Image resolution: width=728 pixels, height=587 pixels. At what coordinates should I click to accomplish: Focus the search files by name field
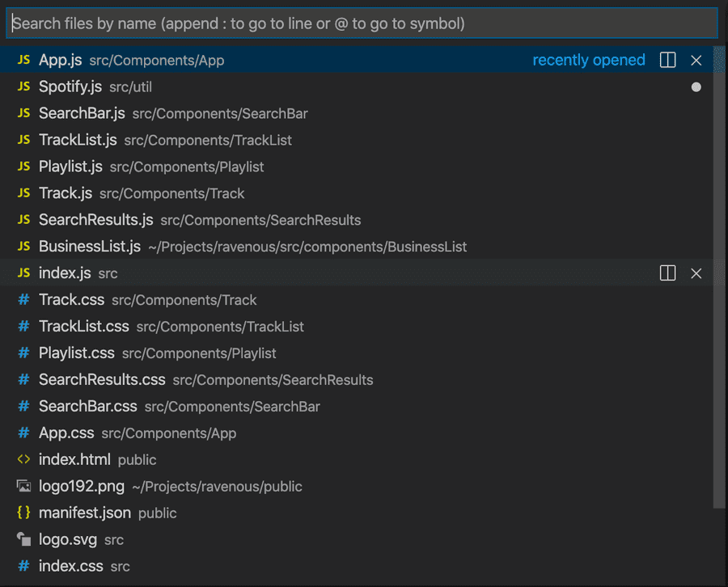(362, 23)
